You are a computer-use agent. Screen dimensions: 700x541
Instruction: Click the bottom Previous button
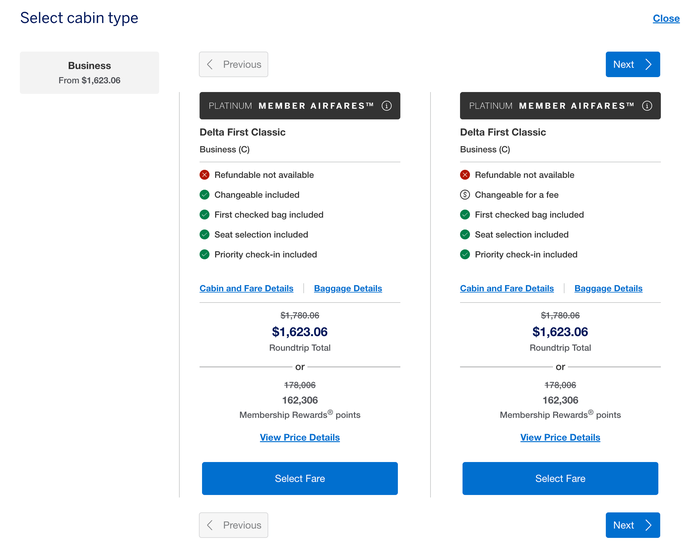tap(233, 525)
